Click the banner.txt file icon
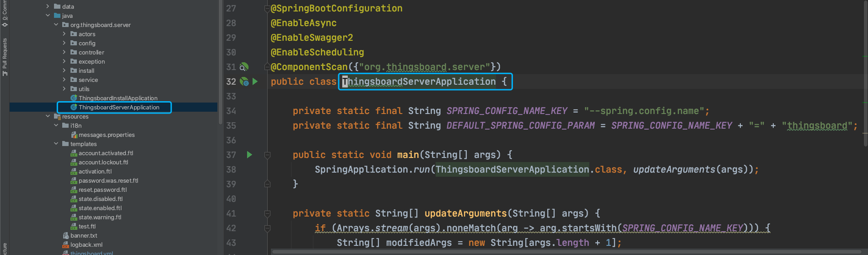 coord(65,235)
